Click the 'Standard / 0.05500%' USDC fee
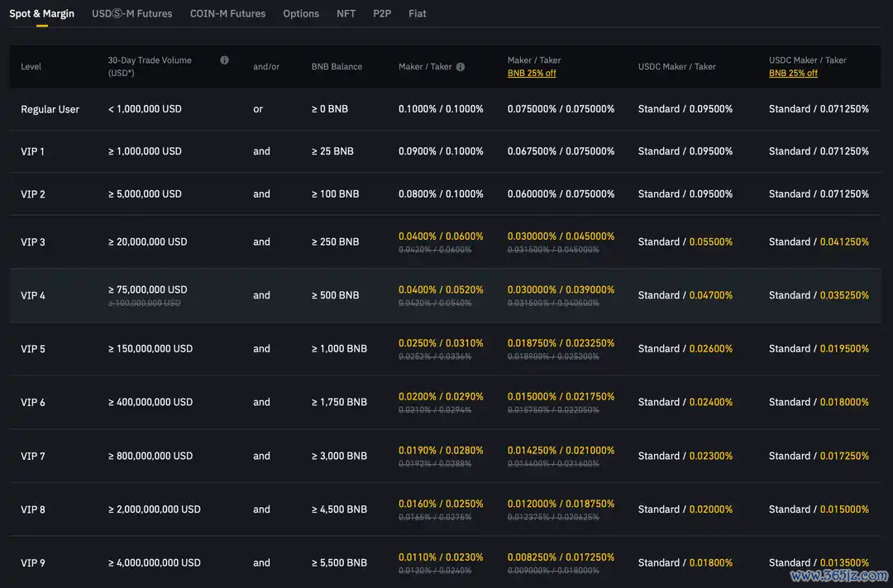The image size is (893, 588). (685, 241)
